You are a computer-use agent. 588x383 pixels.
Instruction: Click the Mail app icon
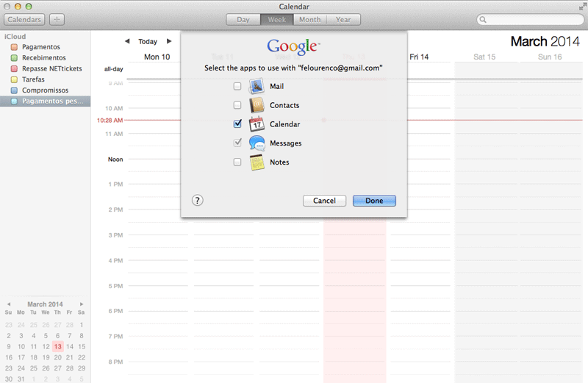coord(257,86)
